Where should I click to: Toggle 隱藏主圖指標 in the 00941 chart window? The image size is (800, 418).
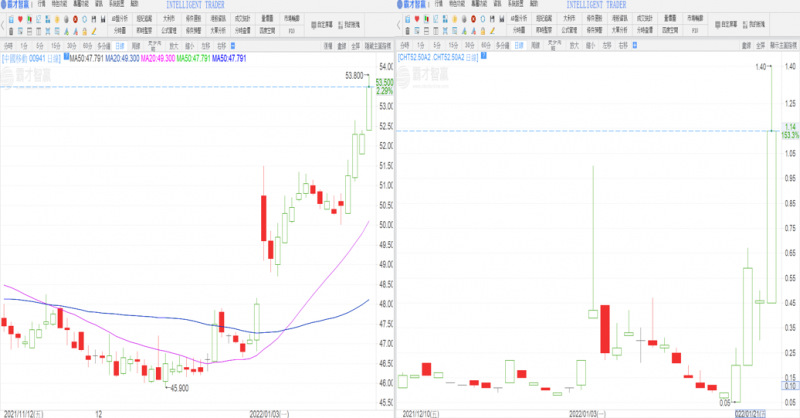(x=376, y=45)
